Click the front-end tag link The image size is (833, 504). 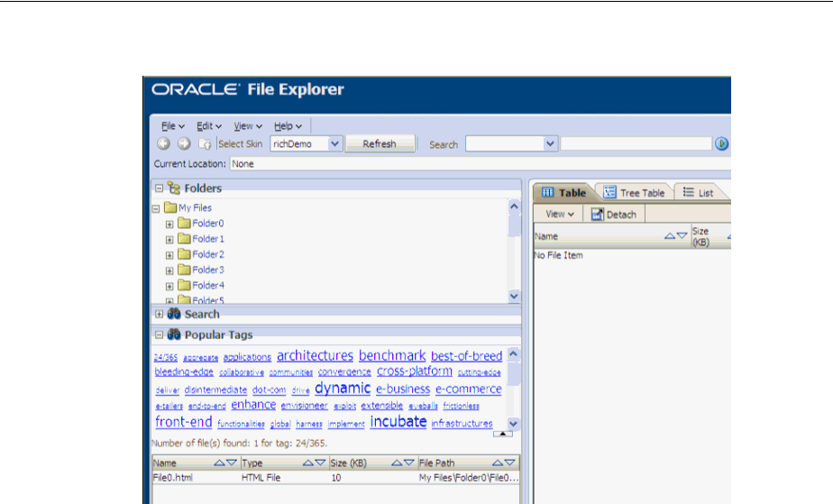[184, 422]
